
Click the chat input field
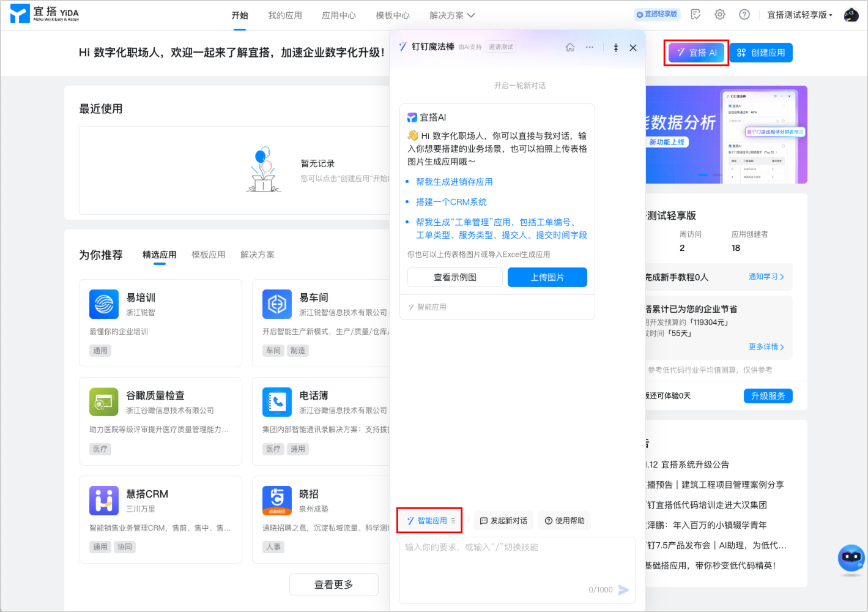517,570
